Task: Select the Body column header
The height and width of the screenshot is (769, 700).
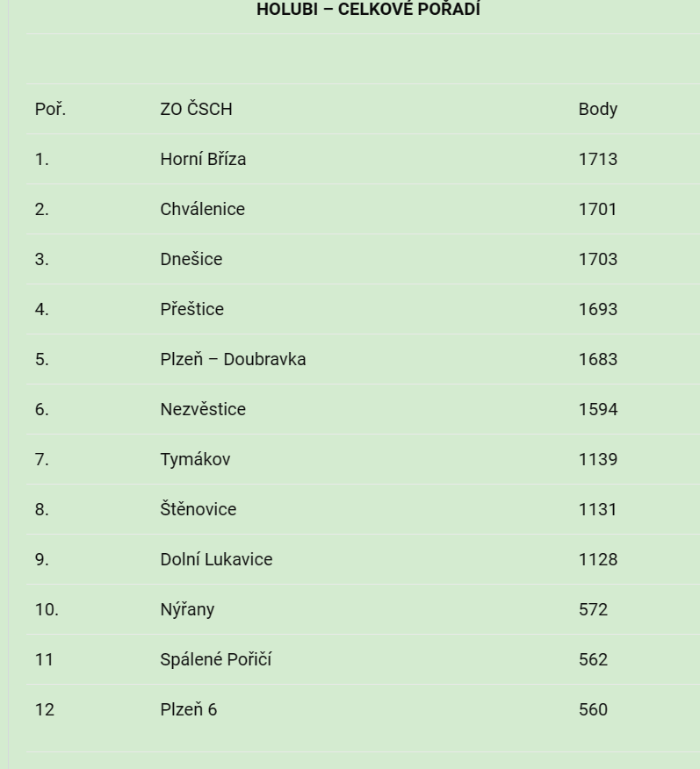Action: coord(598,110)
